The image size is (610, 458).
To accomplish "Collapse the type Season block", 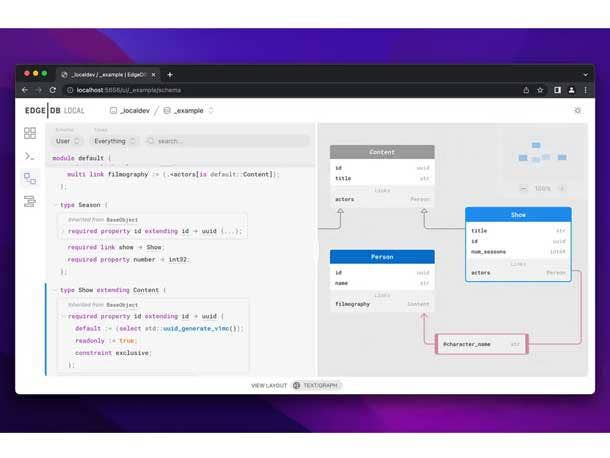I will [x=55, y=205].
